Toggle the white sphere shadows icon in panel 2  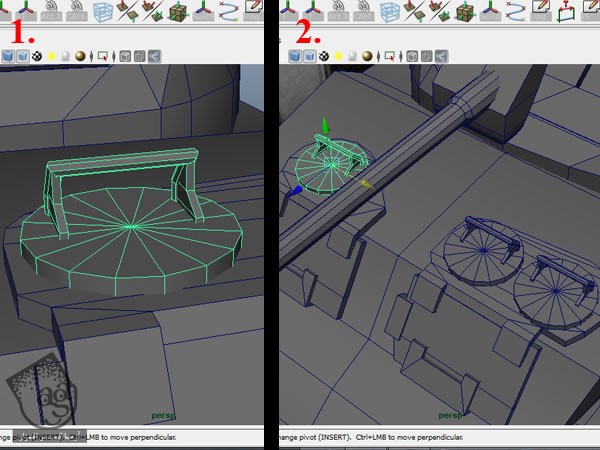tap(354, 56)
